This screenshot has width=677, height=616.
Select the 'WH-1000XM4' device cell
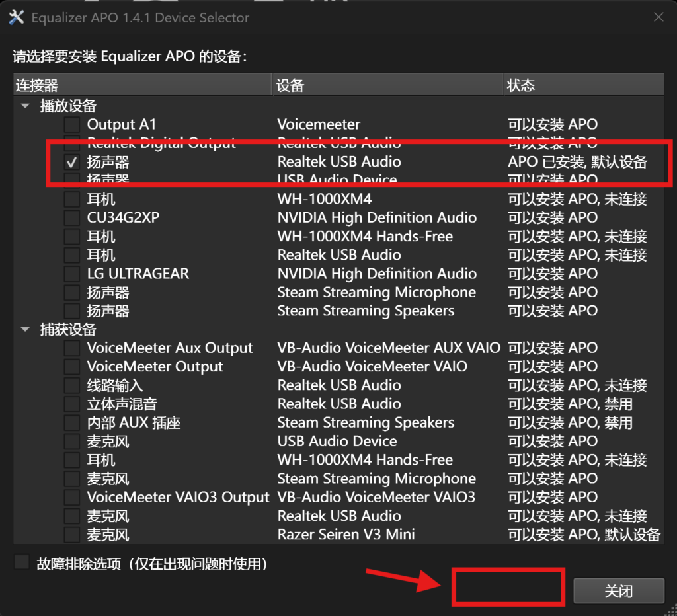pyautogui.click(x=324, y=199)
